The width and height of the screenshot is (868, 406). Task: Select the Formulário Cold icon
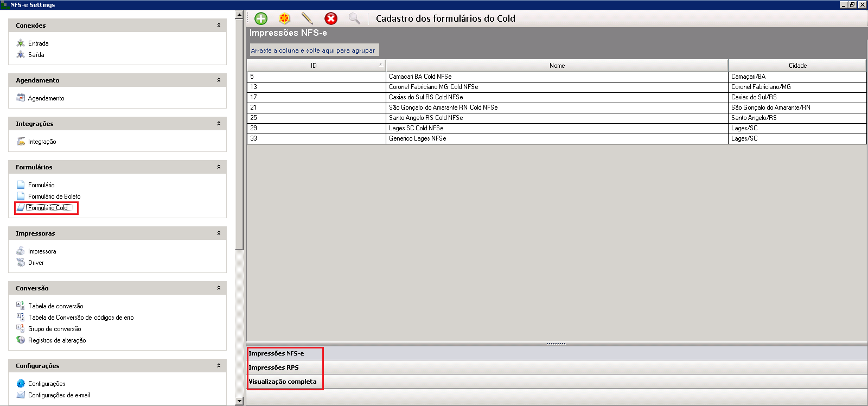click(21, 207)
